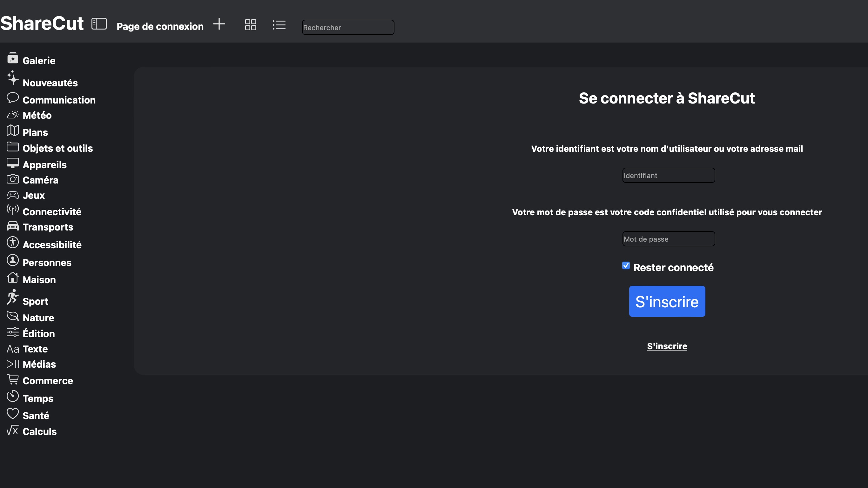Click the Connectivité antenna icon
The height and width of the screenshot is (488, 868).
[13, 210]
